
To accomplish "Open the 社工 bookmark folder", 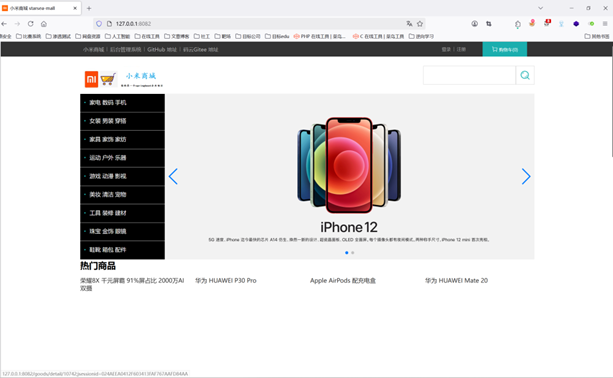I will (x=202, y=36).
